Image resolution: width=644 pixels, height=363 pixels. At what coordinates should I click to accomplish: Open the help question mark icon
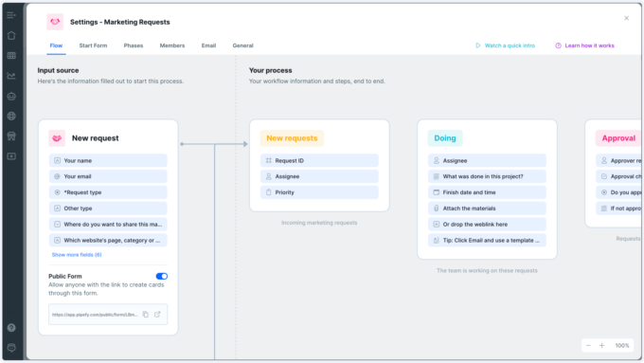click(11, 328)
